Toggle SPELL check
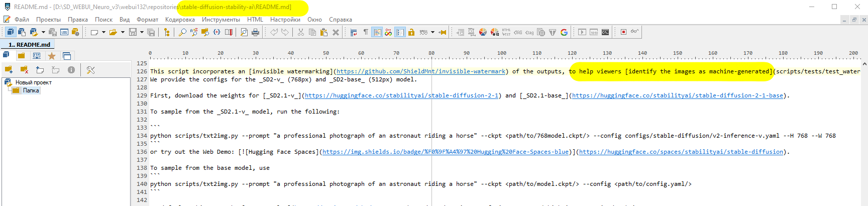The width and height of the screenshot is (868, 206). (x=423, y=32)
